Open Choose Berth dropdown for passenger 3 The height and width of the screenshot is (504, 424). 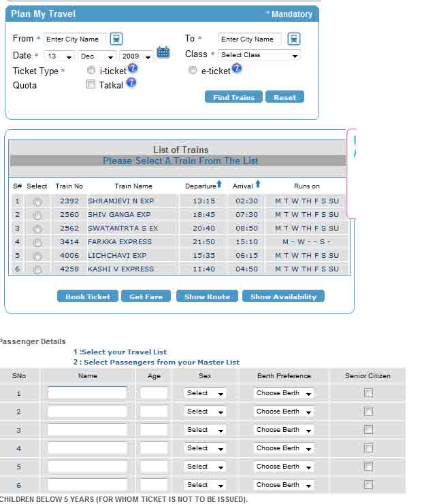coord(284,430)
